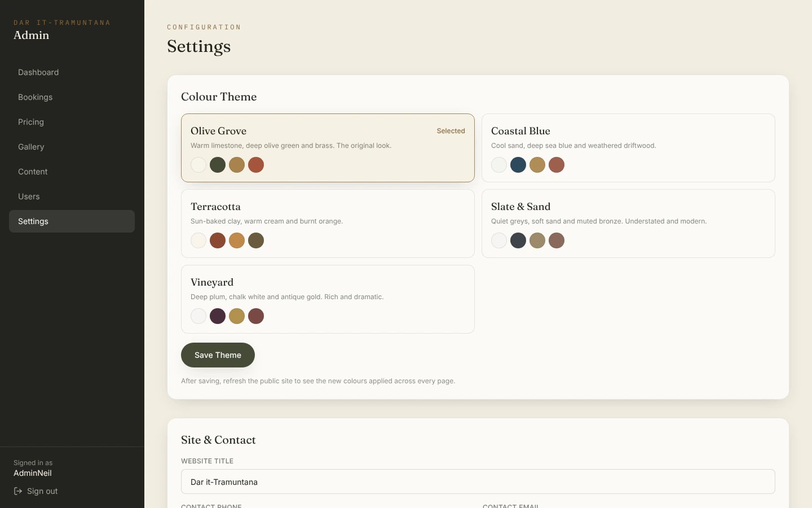Open the Dashboard page

[x=72, y=72]
